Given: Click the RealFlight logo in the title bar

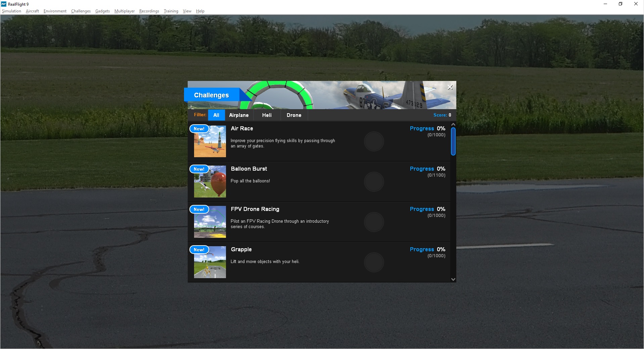Looking at the screenshot, I should (x=3, y=4).
